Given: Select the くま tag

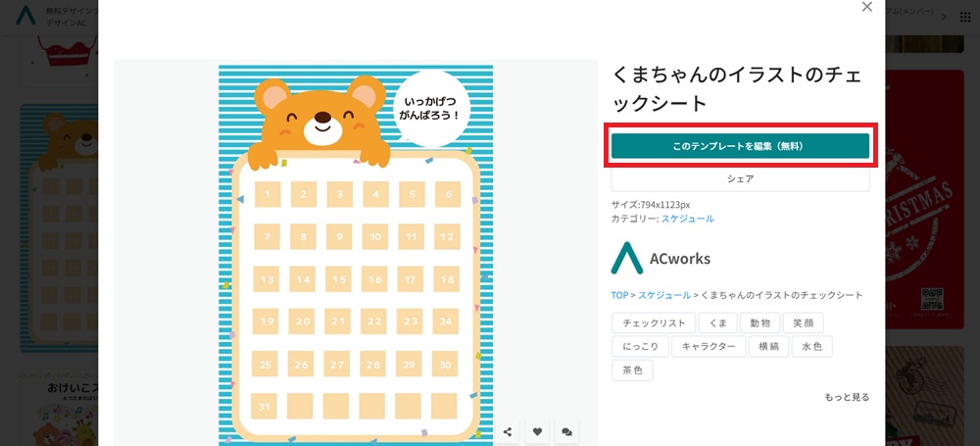Looking at the screenshot, I should click(717, 322).
